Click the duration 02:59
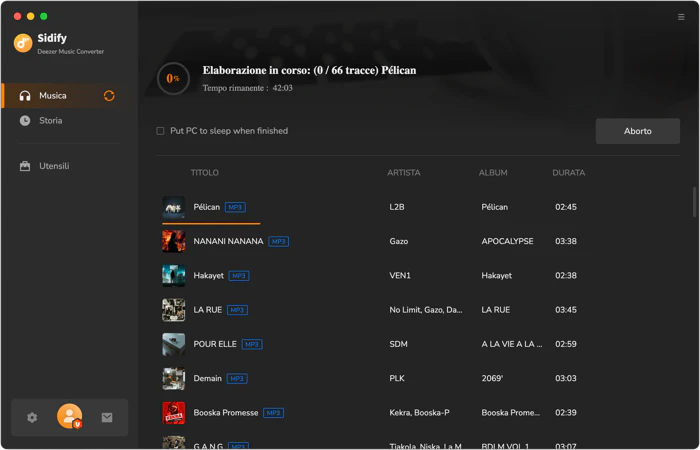This screenshot has width=700, height=450. [566, 344]
